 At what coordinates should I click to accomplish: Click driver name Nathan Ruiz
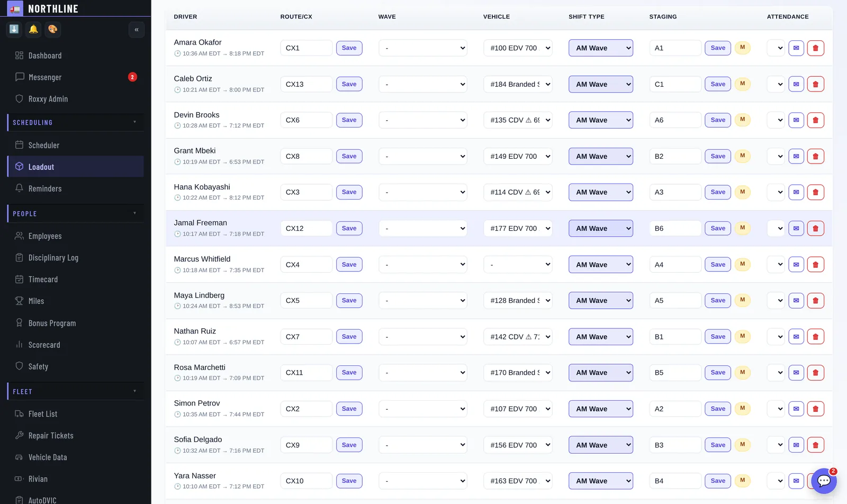point(195,331)
